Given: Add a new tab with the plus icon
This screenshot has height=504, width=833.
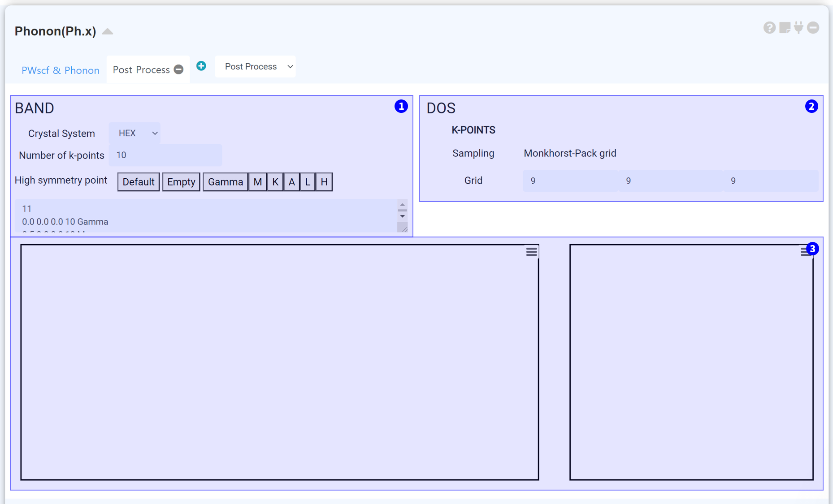Looking at the screenshot, I should [x=201, y=66].
